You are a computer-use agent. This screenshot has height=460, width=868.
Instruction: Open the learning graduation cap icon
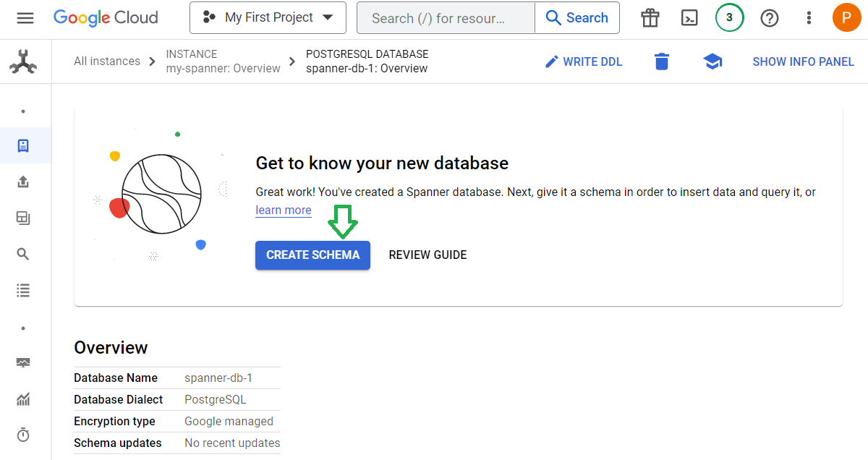click(x=712, y=61)
